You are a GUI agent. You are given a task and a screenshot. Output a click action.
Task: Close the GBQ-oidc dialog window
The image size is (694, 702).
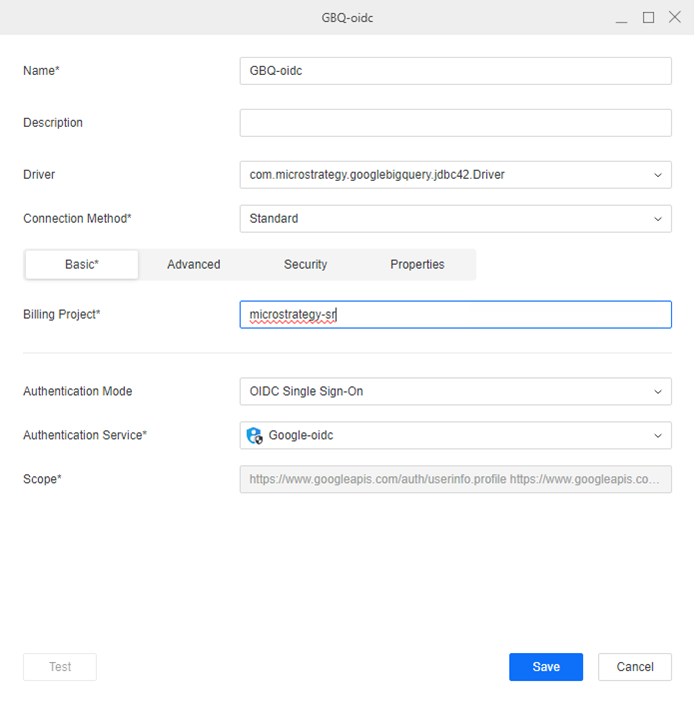673,17
